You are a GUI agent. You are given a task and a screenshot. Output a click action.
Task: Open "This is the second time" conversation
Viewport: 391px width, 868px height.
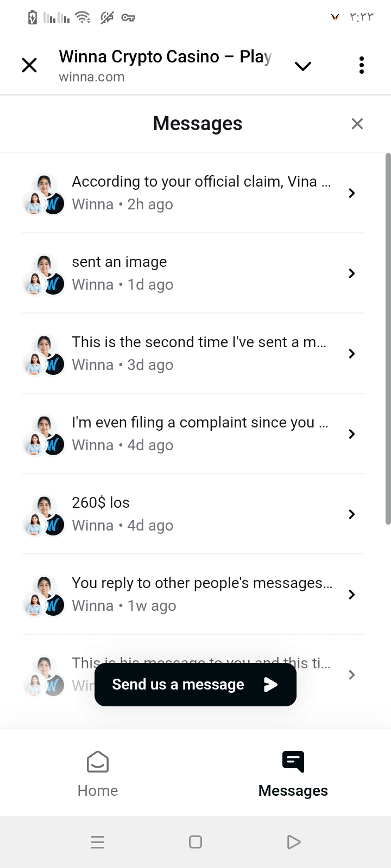(x=201, y=353)
